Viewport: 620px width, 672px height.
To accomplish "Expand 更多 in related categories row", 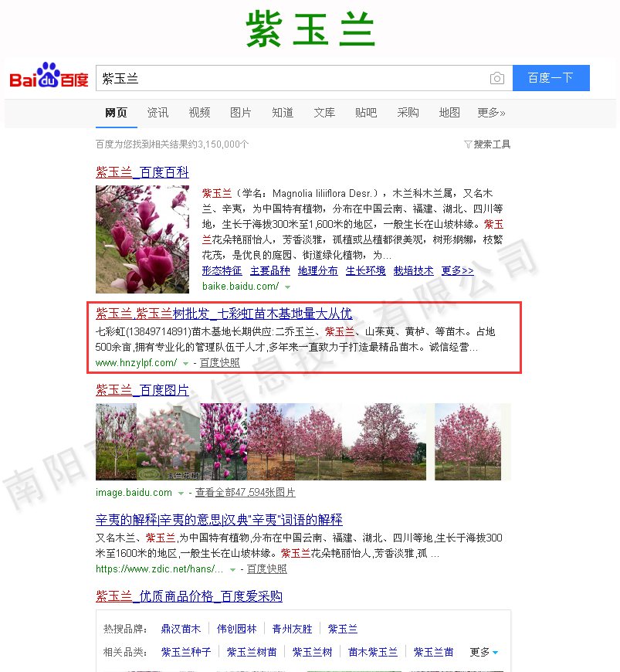I will point(484,652).
